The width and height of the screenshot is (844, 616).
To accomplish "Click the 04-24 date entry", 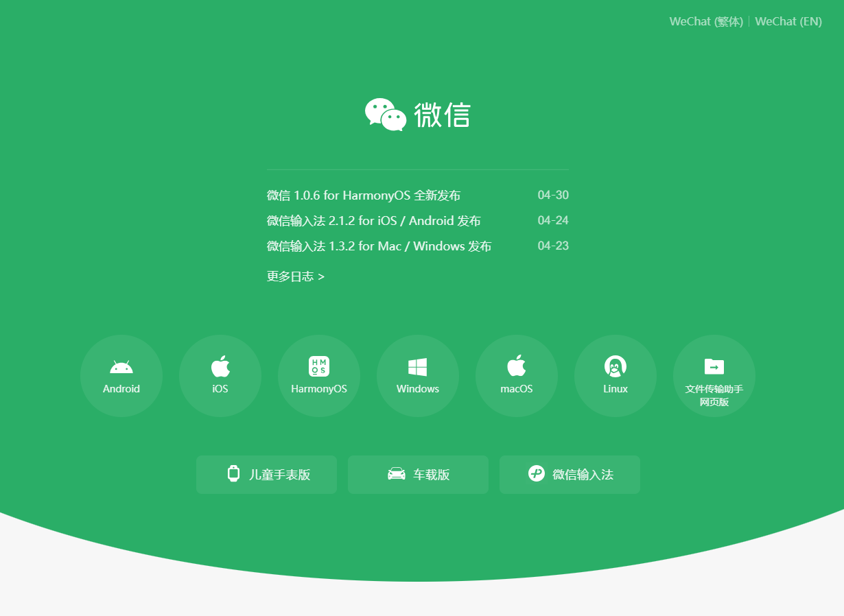I will 553,221.
